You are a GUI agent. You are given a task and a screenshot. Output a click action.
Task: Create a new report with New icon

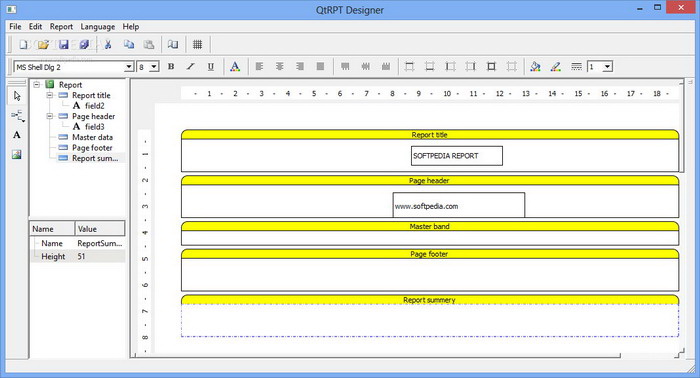pos(23,44)
